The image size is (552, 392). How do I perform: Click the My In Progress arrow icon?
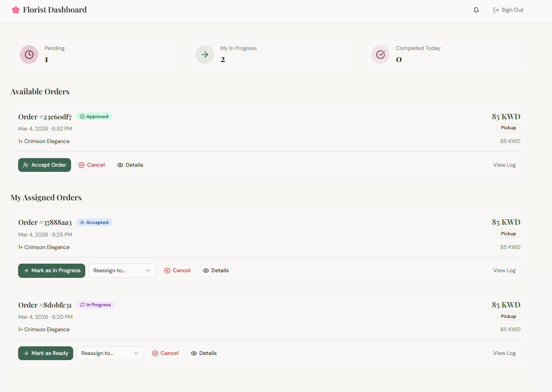click(x=205, y=55)
